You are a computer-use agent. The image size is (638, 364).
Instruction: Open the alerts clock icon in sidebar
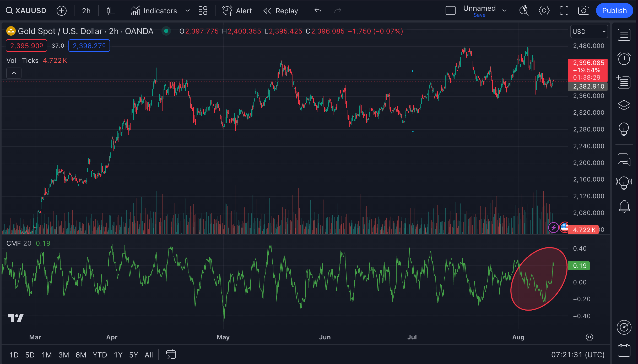(x=624, y=58)
